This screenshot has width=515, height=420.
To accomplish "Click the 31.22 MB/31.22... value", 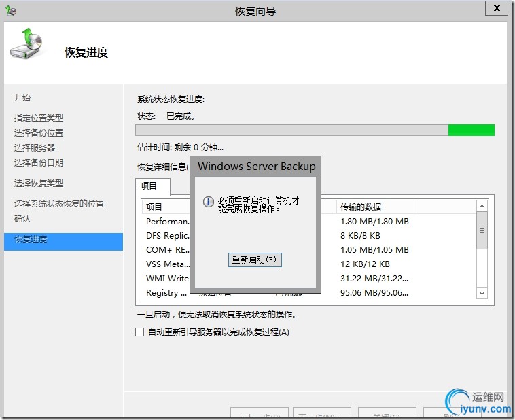I will pos(374,279).
